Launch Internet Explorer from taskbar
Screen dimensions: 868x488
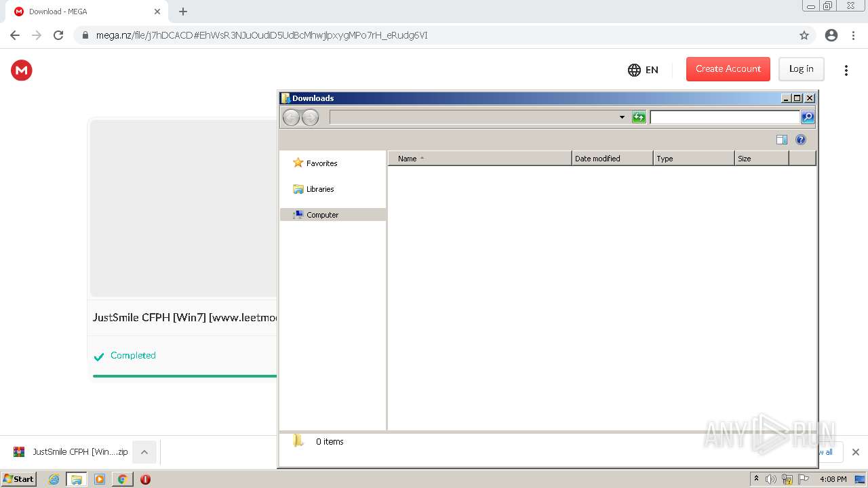click(x=54, y=479)
